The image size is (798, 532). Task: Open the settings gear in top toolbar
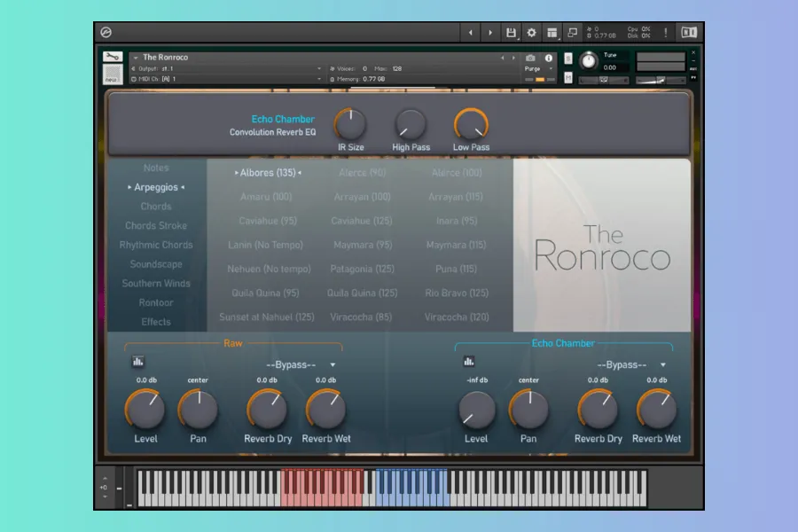pyautogui.click(x=531, y=33)
